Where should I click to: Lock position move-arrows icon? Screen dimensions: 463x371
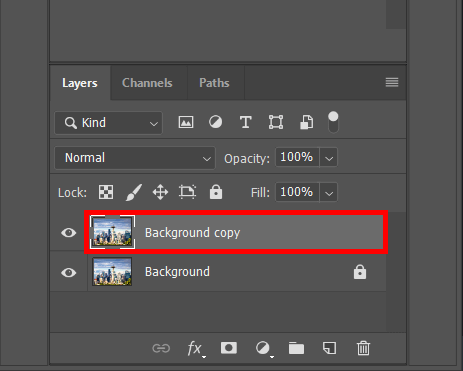[x=160, y=192]
